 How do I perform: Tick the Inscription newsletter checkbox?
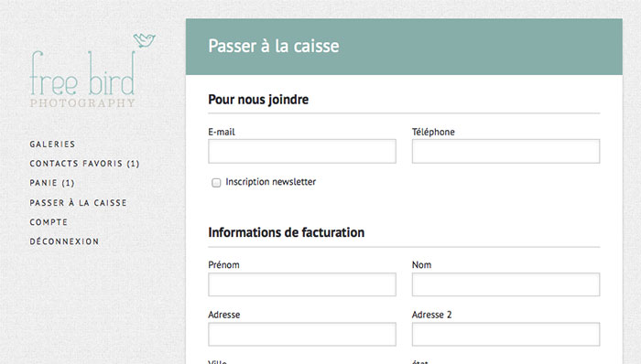pyautogui.click(x=216, y=182)
